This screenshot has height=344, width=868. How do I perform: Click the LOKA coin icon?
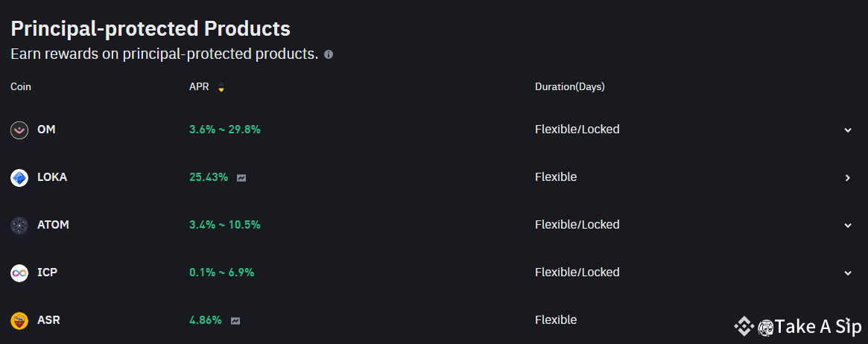[19, 178]
